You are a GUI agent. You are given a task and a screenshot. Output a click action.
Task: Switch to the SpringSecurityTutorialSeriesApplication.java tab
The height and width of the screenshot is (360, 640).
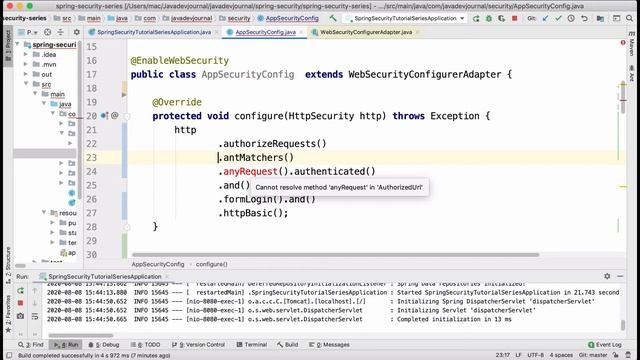click(x=154, y=32)
